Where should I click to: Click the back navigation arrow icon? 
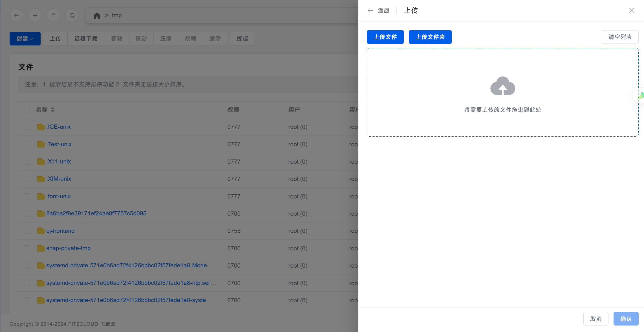(16, 15)
